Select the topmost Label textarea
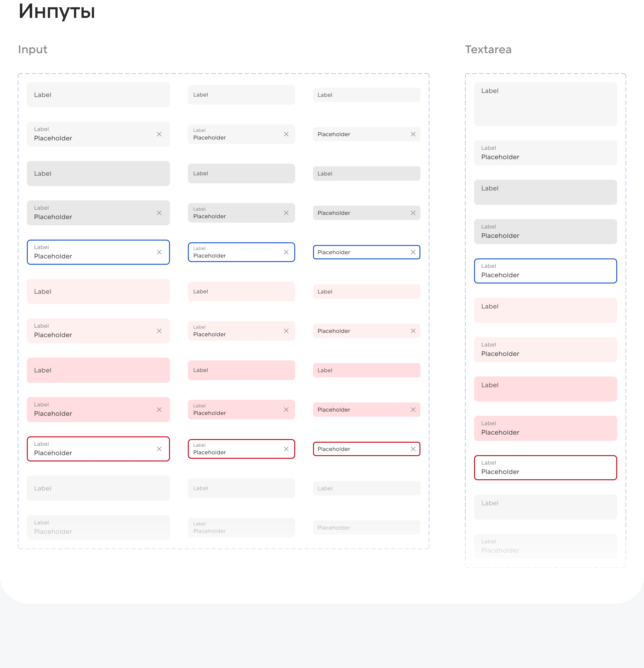This screenshot has height=668, width=644. click(x=545, y=104)
